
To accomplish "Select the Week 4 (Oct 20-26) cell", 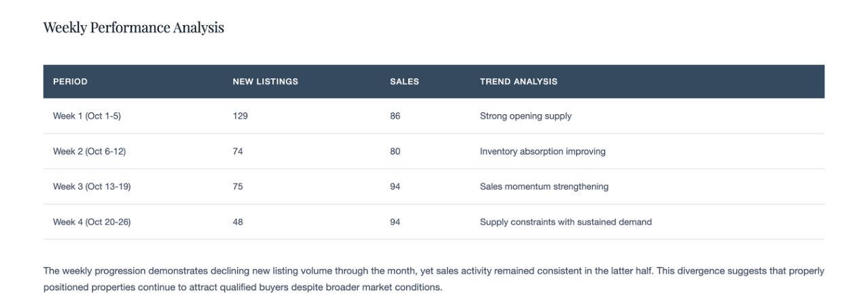I will coord(92,222).
